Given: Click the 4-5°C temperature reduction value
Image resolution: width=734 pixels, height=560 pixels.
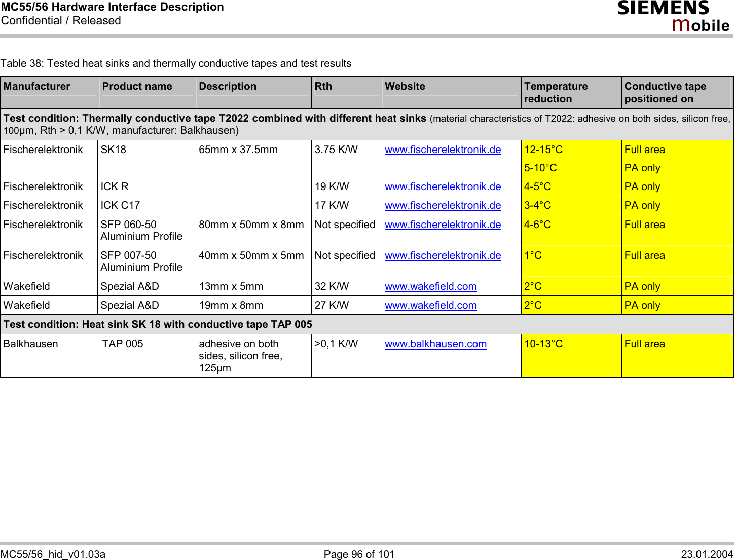Looking at the screenshot, I should (537, 186).
